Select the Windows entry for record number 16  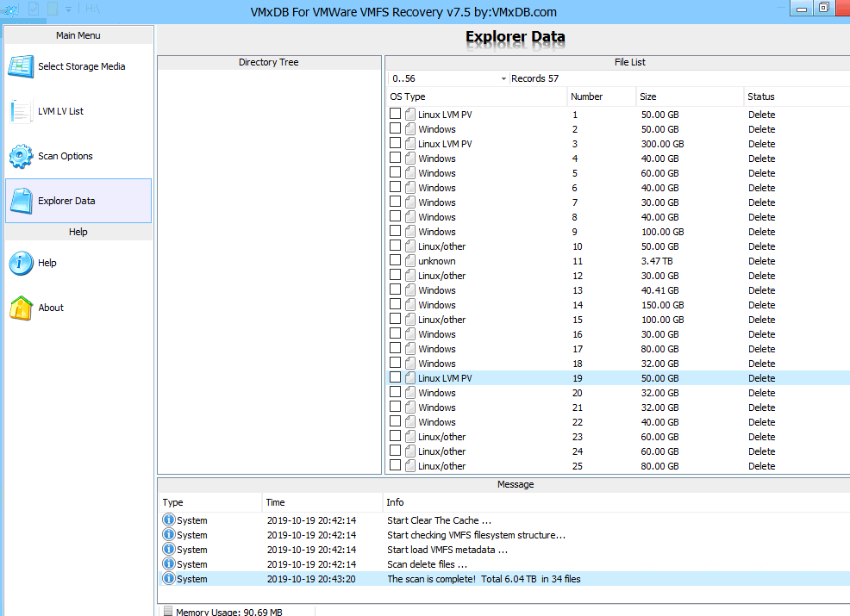coord(437,334)
